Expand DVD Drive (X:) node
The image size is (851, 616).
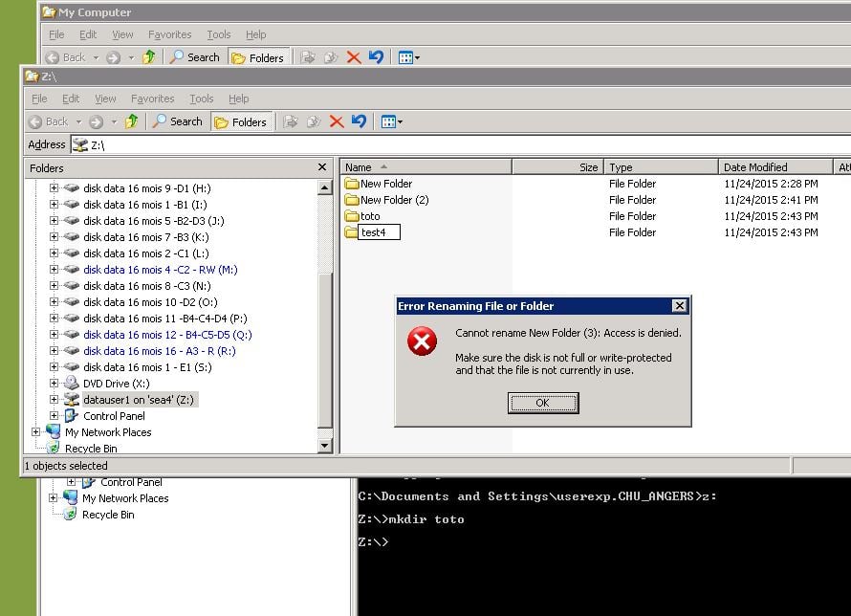click(x=54, y=384)
